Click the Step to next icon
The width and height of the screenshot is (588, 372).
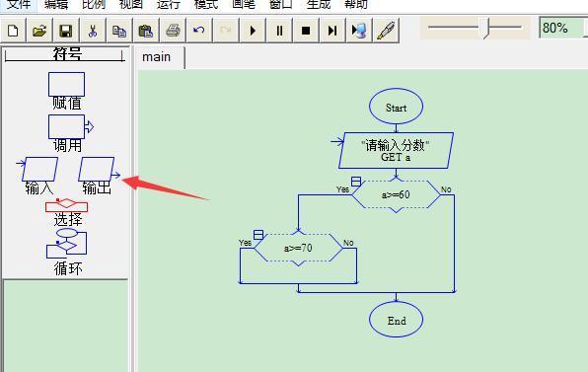pyautogui.click(x=332, y=31)
